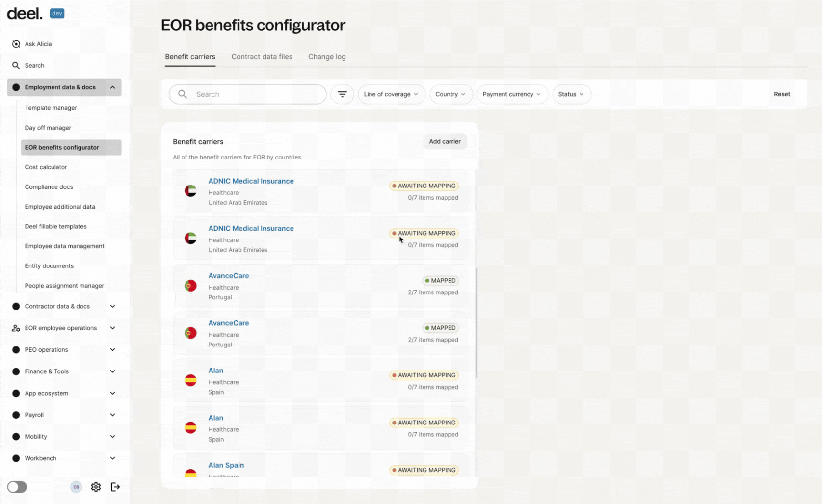Screen dimensions: 822x504
Task: Open the first ADNIC Medical Insurance link
Action: pos(251,181)
